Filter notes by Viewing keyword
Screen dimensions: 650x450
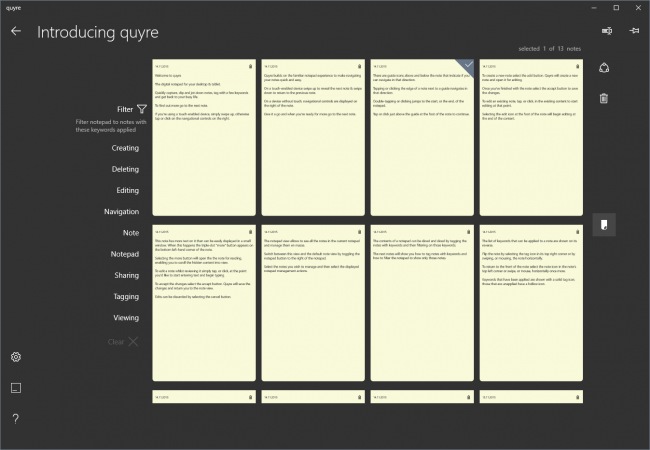[126, 318]
